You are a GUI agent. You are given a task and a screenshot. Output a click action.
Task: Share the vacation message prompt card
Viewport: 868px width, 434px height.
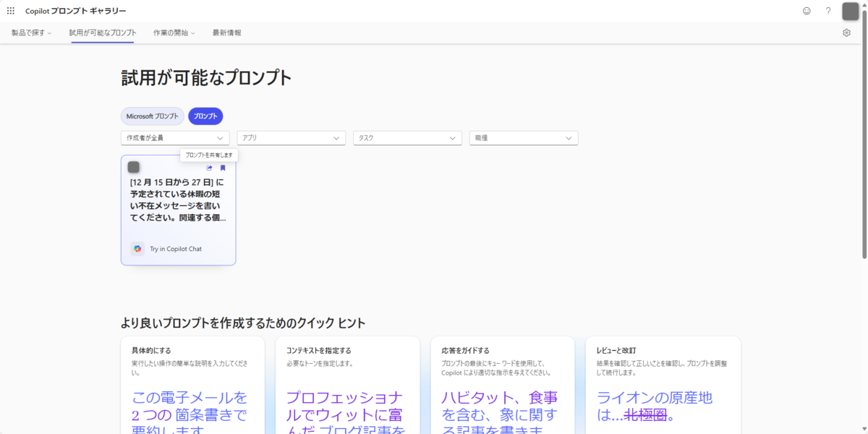coord(209,168)
